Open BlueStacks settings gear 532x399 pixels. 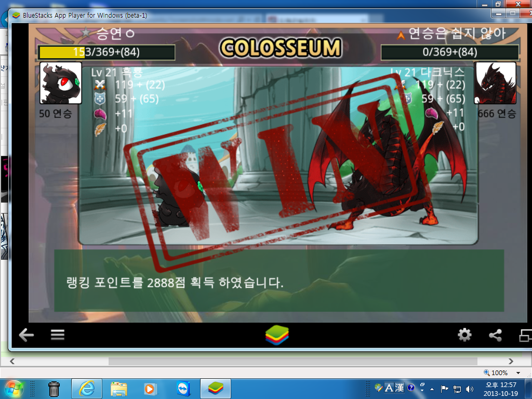tap(464, 335)
